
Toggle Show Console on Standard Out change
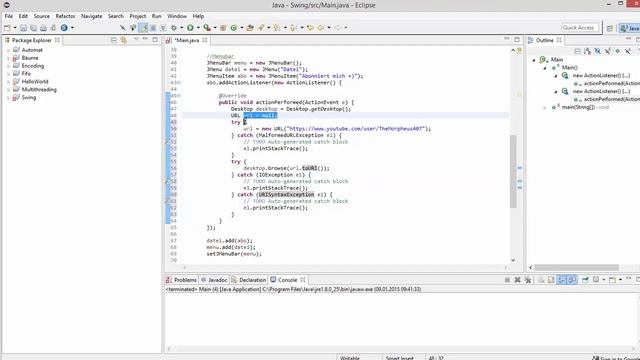tap(562, 280)
